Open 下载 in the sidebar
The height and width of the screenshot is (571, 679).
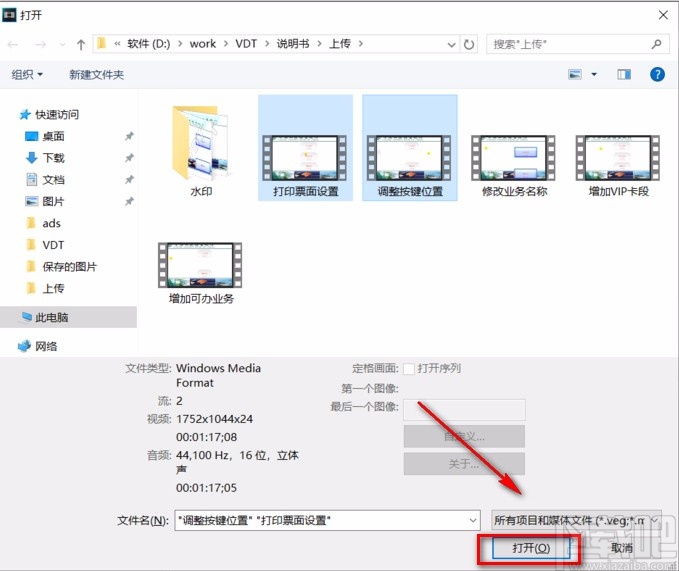(53, 158)
